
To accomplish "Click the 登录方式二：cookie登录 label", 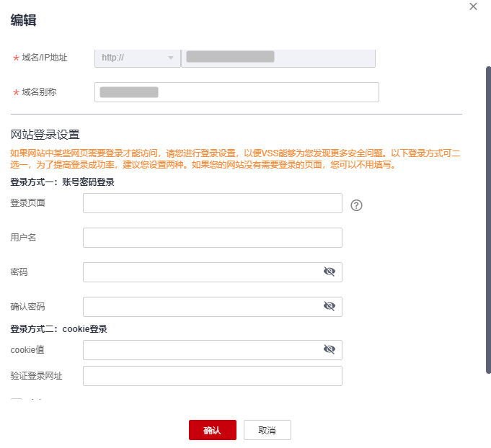I will click(x=59, y=329).
